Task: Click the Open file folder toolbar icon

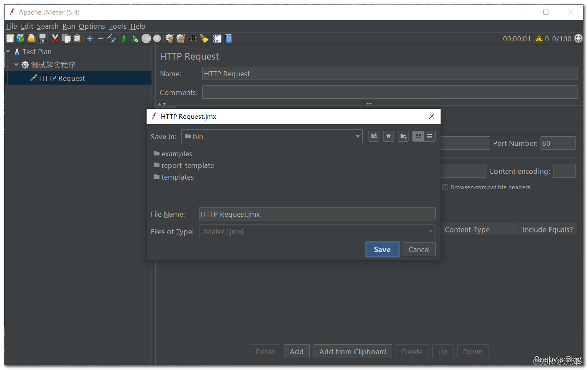Action: click(31, 38)
